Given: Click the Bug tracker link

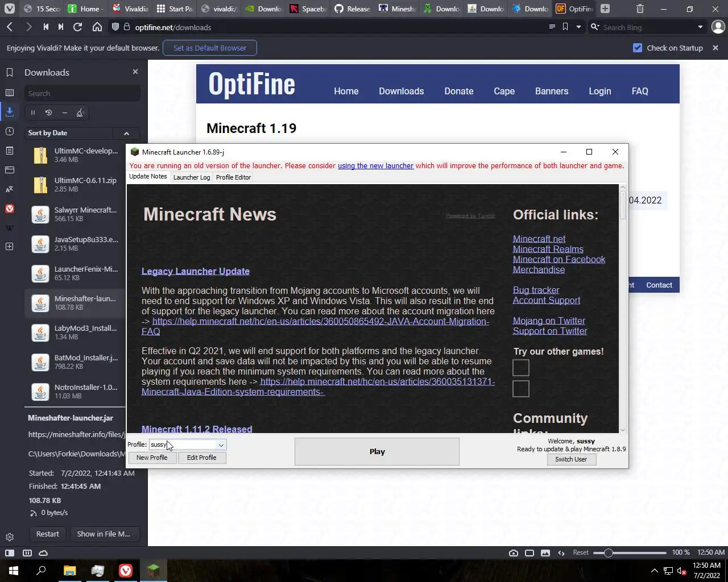Looking at the screenshot, I should tap(536, 290).
